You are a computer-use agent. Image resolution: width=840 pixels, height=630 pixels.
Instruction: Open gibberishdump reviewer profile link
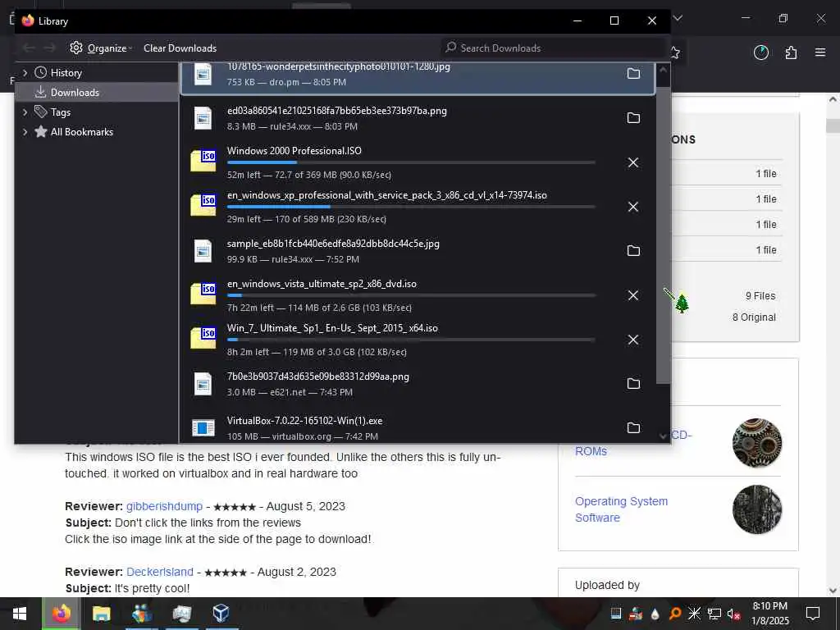(x=164, y=506)
